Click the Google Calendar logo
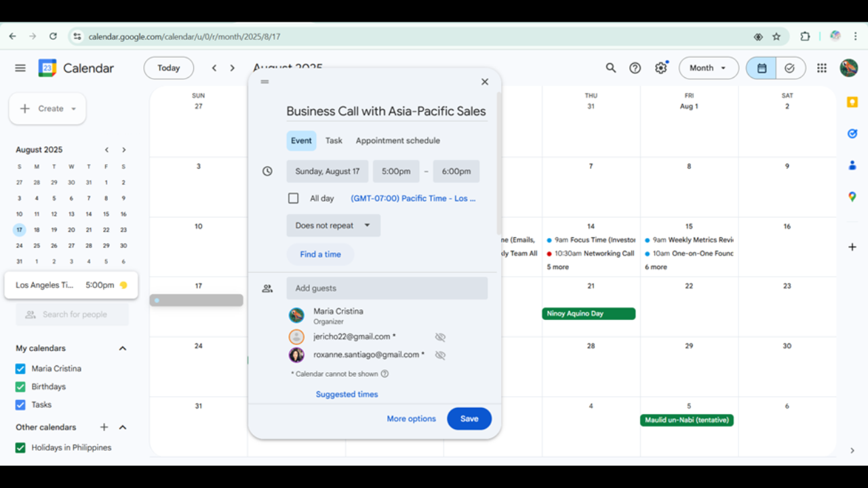This screenshot has width=868, height=488. [47, 68]
